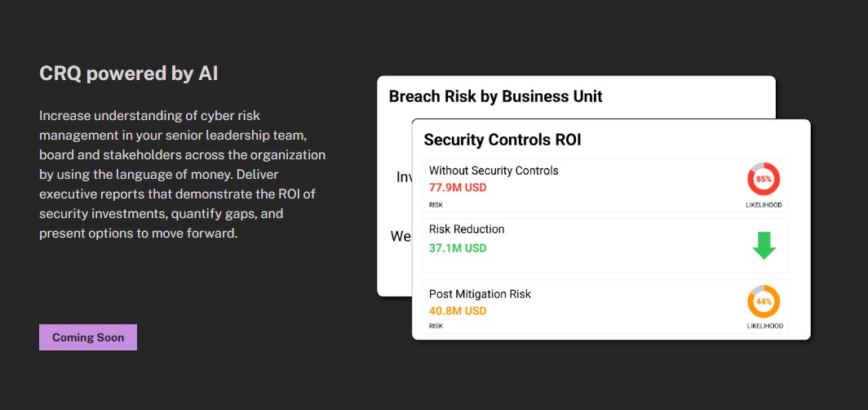The image size is (868, 410).
Task: Click the green down arrow icon
Action: coord(764,246)
